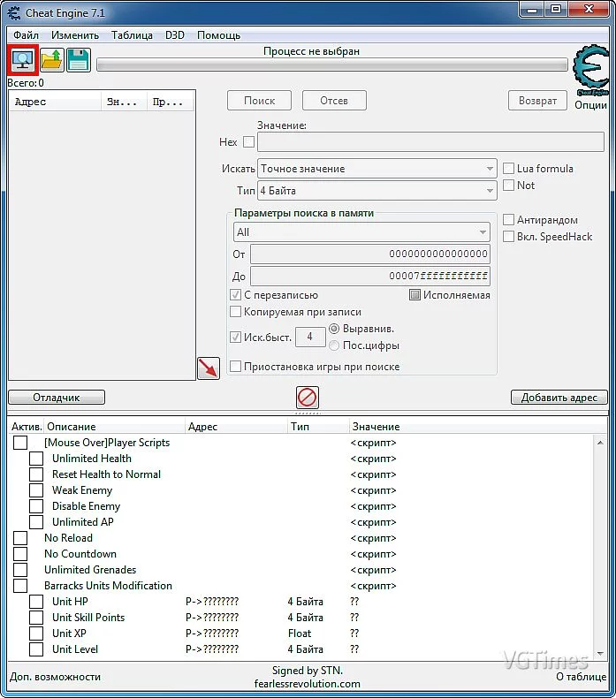616x698 pixels.
Task: Select the Пос.цифры radio button
Action: click(334, 345)
